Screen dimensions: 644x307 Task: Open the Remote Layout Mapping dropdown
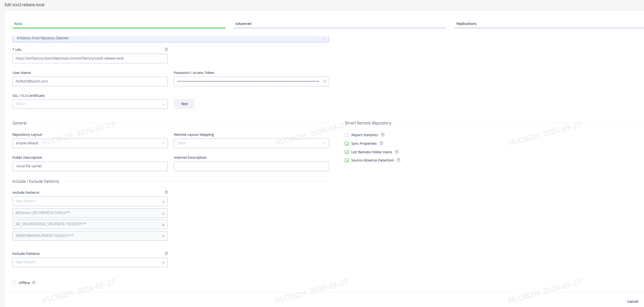tap(251, 143)
